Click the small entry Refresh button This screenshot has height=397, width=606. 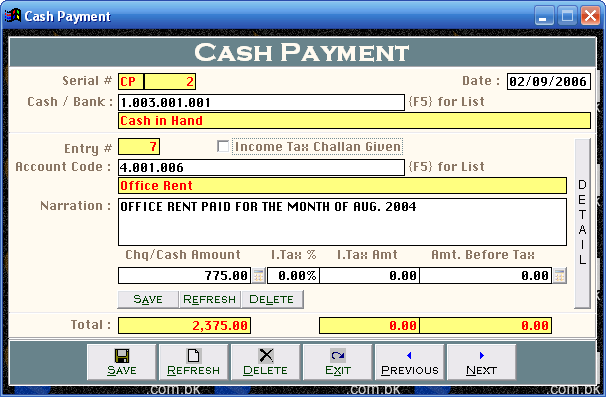click(209, 300)
